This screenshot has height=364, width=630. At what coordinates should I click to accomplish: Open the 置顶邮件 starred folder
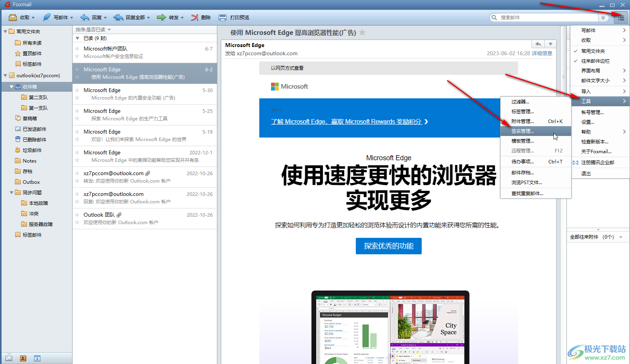32,53
